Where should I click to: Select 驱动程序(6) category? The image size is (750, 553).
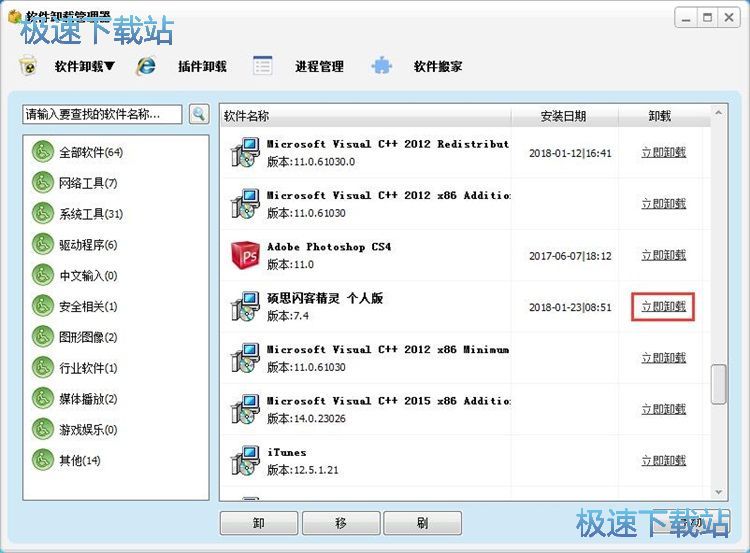coord(88,244)
